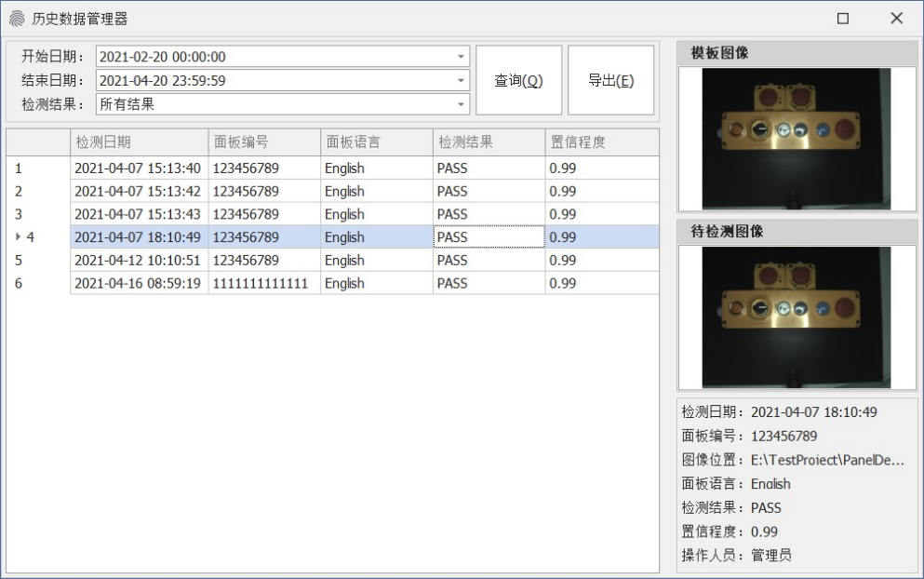The image size is (924, 579).
Task: Click the PASS cell in row 4
Action: pos(488,237)
